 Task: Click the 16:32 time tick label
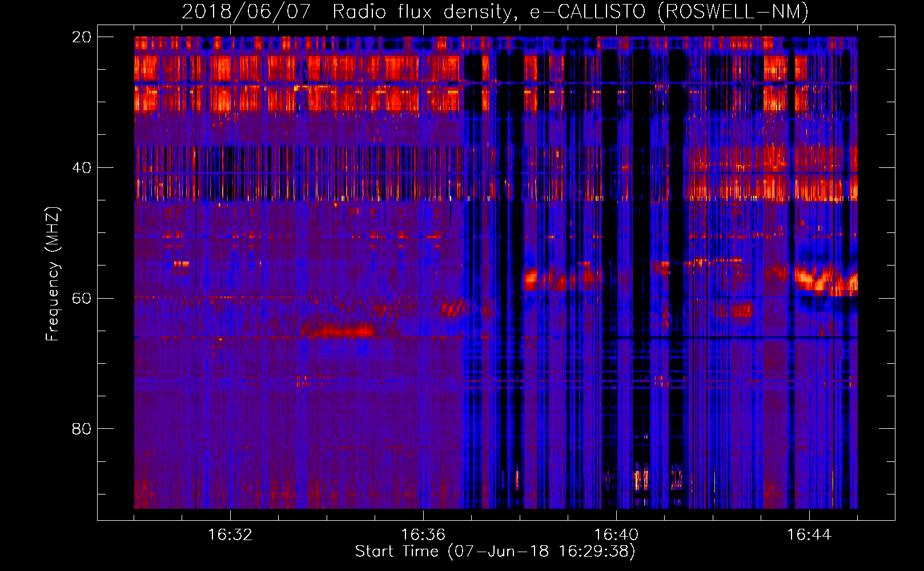230,534
